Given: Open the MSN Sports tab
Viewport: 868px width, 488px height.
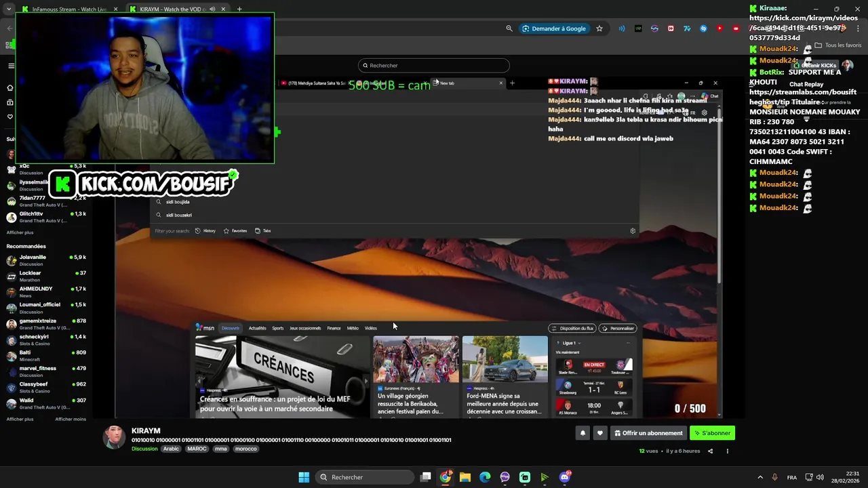Looking at the screenshot, I should 278,328.
